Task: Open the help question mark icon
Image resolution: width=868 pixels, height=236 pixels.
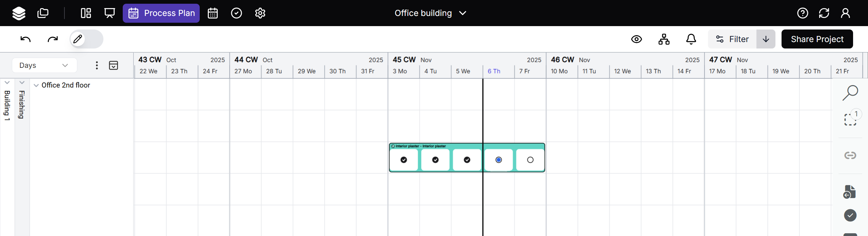Action: [x=803, y=13]
